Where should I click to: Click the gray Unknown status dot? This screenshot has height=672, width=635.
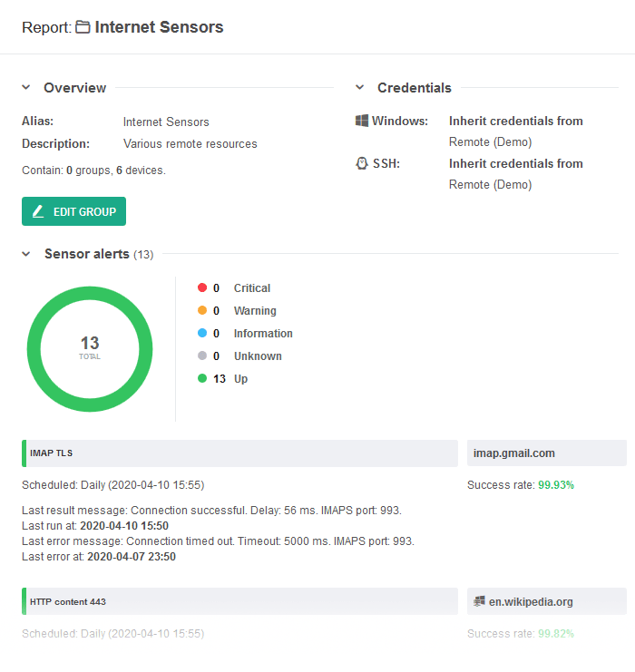click(202, 355)
